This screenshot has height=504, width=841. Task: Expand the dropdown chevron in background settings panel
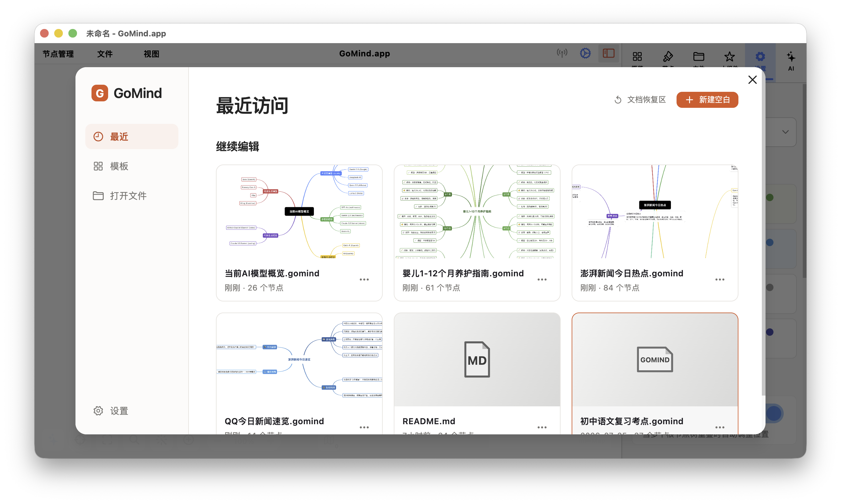pyautogui.click(x=785, y=132)
